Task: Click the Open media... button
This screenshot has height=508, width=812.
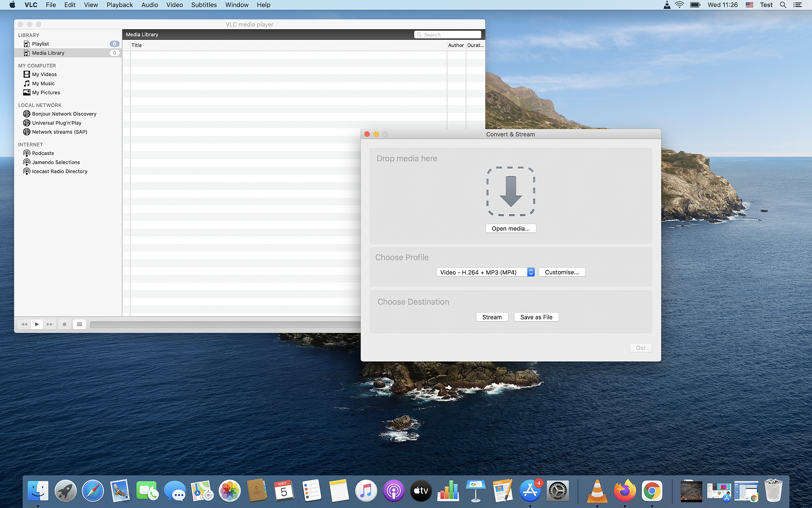Action: tap(511, 228)
